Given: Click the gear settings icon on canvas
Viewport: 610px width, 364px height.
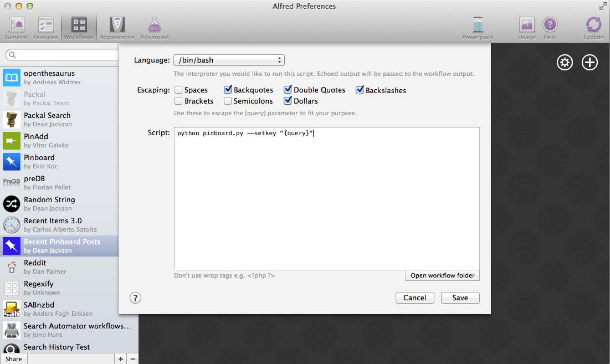Looking at the screenshot, I should tap(565, 62).
